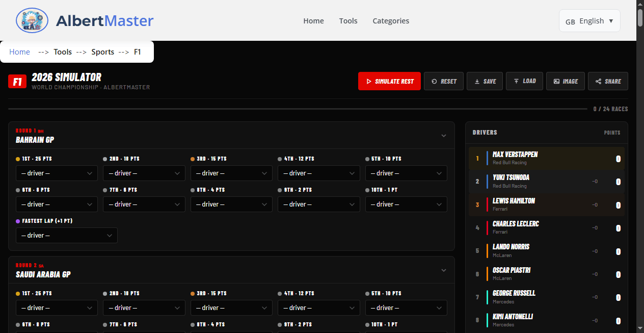Select Tools in the top navigation
The image size is (644, 333).
click(x=348, y=21)
